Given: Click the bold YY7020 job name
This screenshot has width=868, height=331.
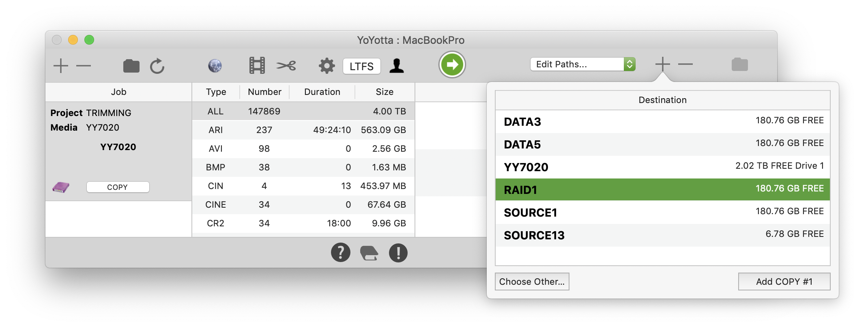Looking at the screenshot, I should [118, 147].
